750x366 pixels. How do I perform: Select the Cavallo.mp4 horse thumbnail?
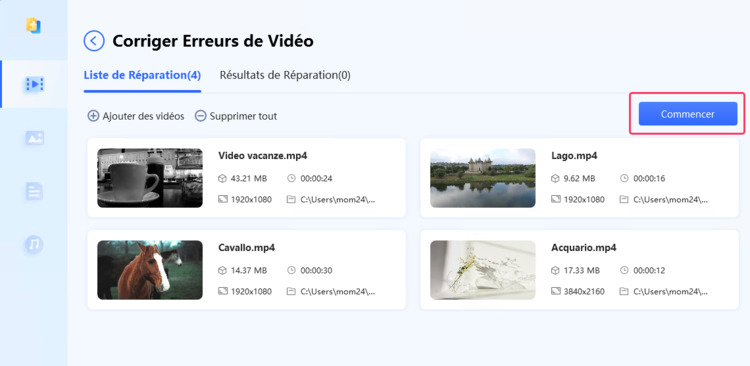tap(150, 270)
